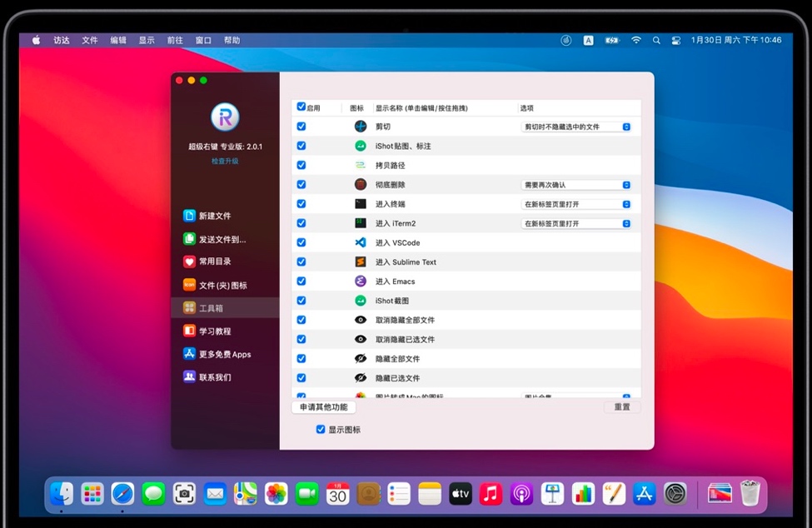Select 新建文件 in the sidebar
The width and height of the screenshot is (812, 528).
coord(214,216)
